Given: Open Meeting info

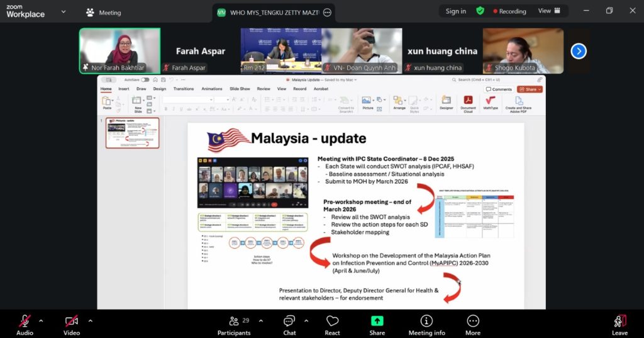Looking at the screenshot, I should tap(426, 324).
